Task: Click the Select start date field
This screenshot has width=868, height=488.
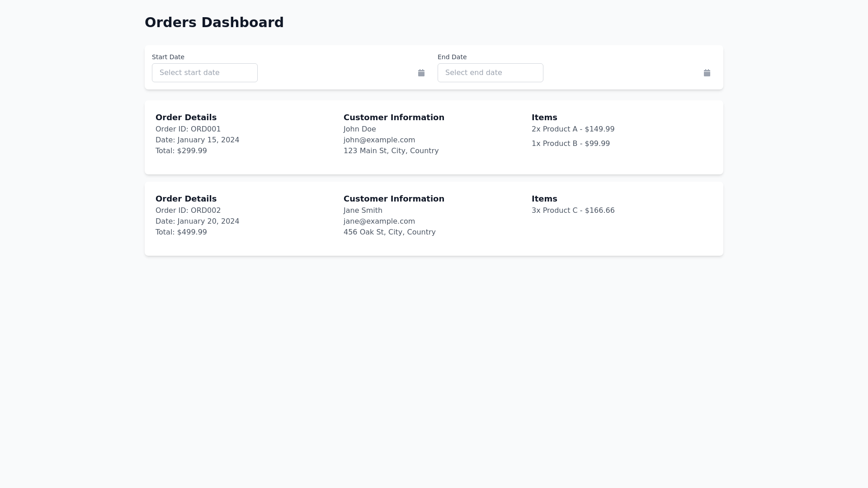Action: [x=204, y=72]
